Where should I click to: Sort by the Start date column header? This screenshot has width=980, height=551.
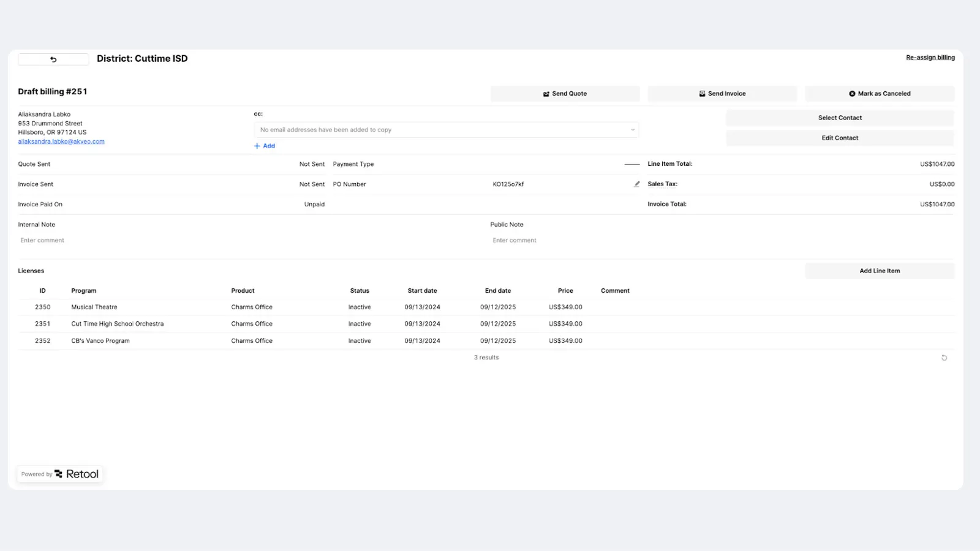(x=422, y=291)
